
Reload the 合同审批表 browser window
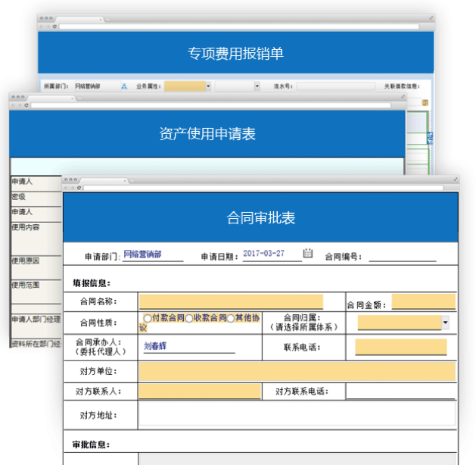79,188
